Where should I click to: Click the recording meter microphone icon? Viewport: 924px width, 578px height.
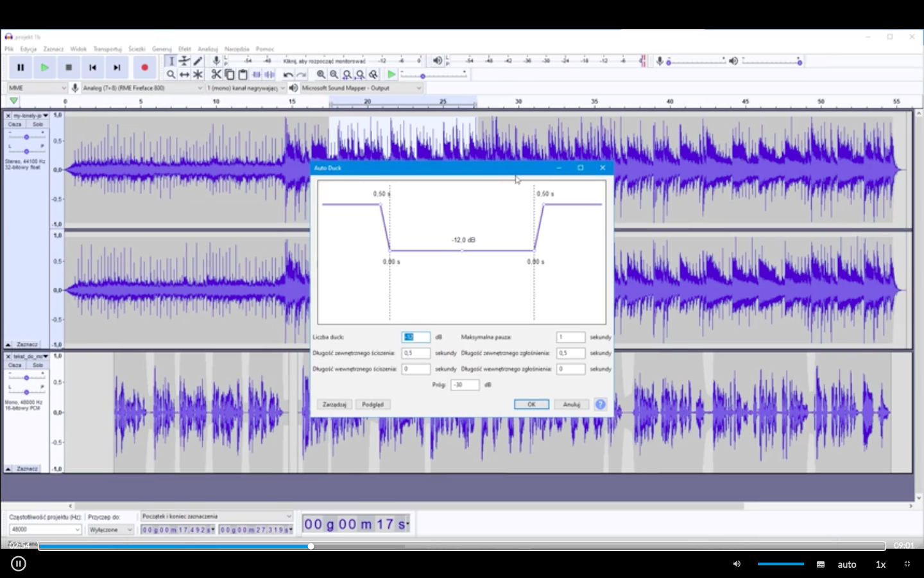[216, 61]
